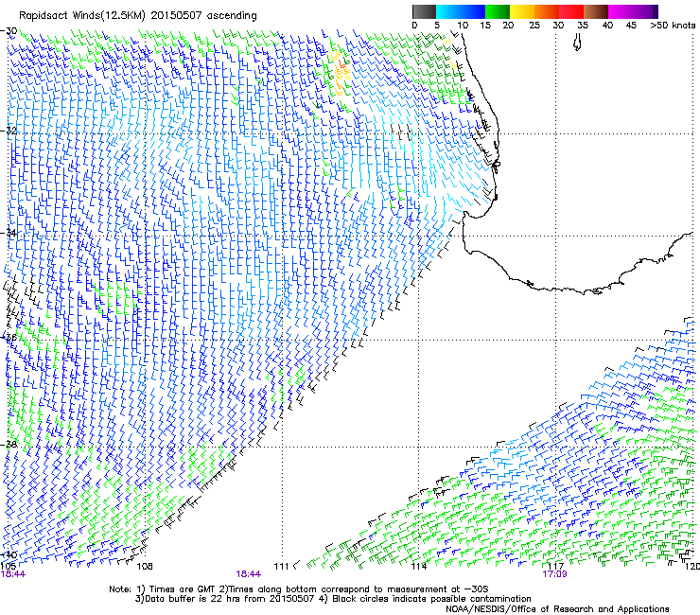Click longitude label 117

pyautogui.click(x=556, y=567)
